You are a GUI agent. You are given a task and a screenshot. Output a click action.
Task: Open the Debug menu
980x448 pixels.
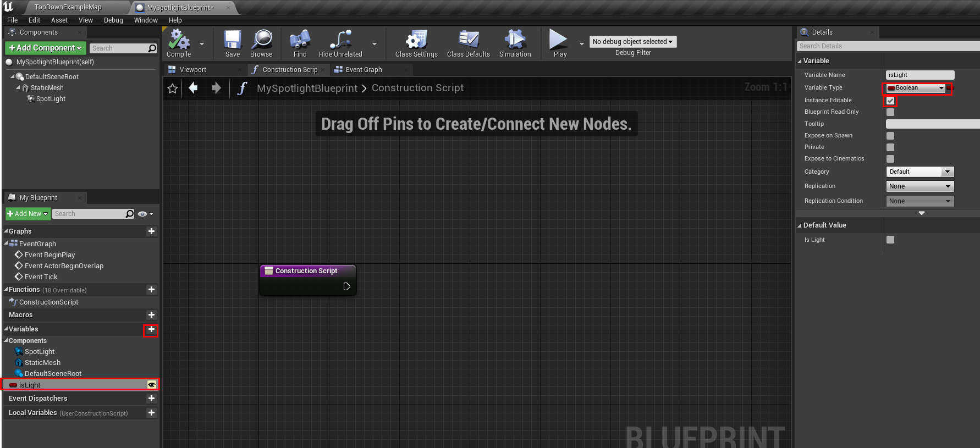tap(113, 20)
